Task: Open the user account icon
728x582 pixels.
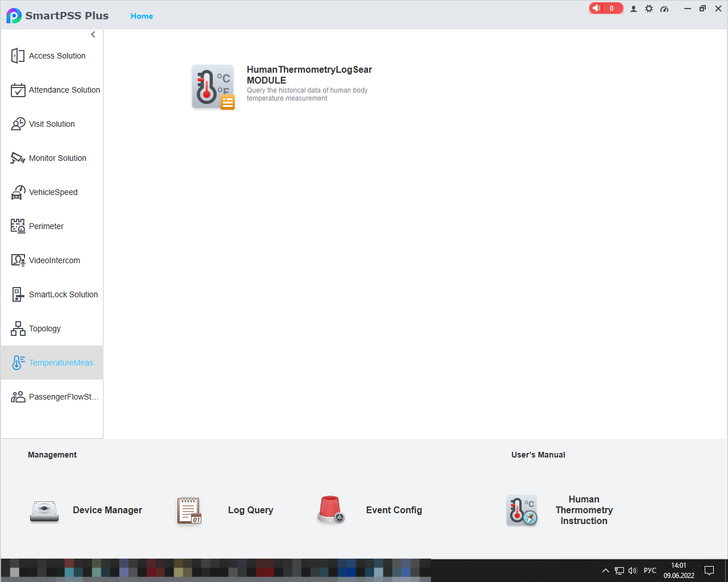Action: [x=634, y=9]
